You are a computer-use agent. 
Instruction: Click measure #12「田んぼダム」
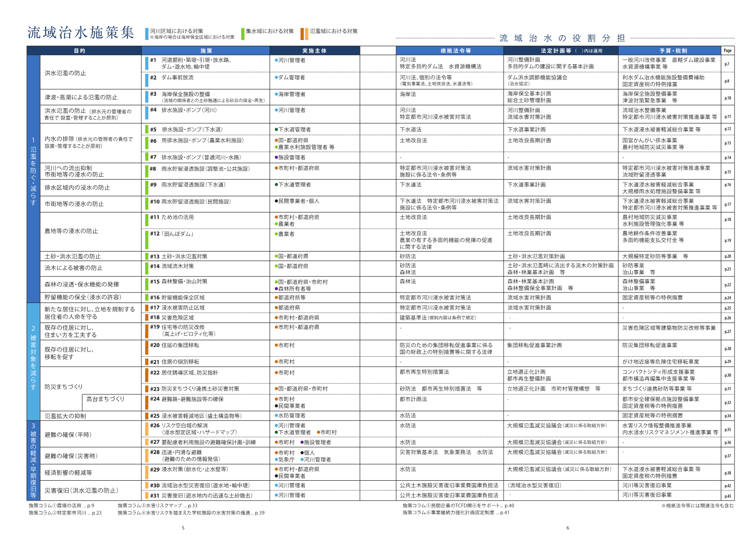172,234
